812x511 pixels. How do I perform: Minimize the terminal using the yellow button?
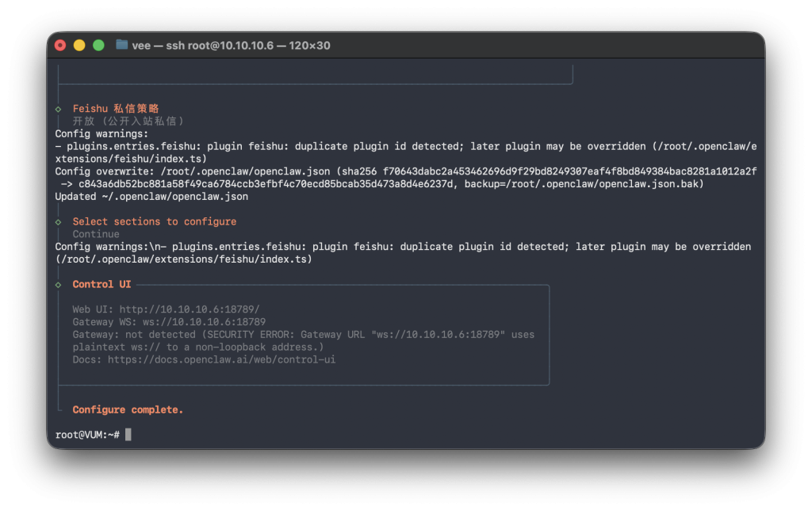tap(79, 45)
